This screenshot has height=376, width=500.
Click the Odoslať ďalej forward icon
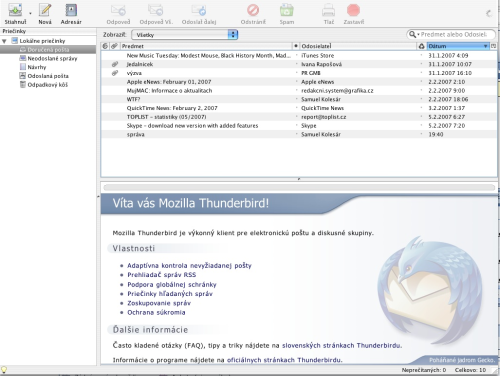(x=199, y=10)
